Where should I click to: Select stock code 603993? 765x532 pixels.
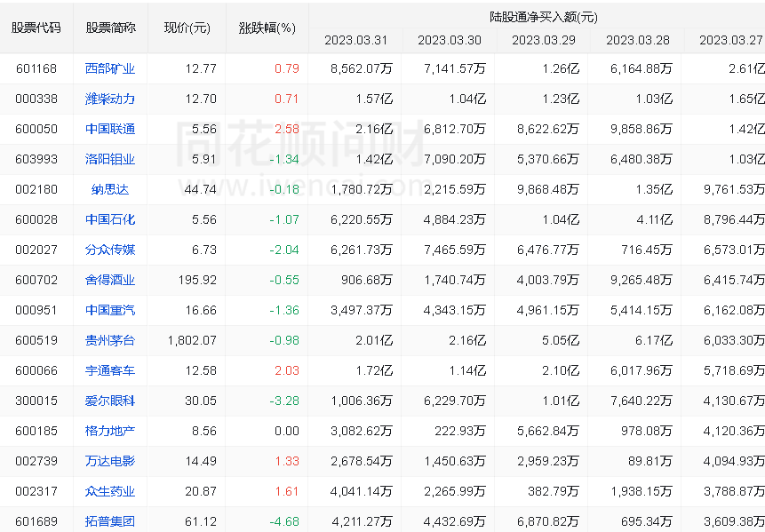pos(36,160)
